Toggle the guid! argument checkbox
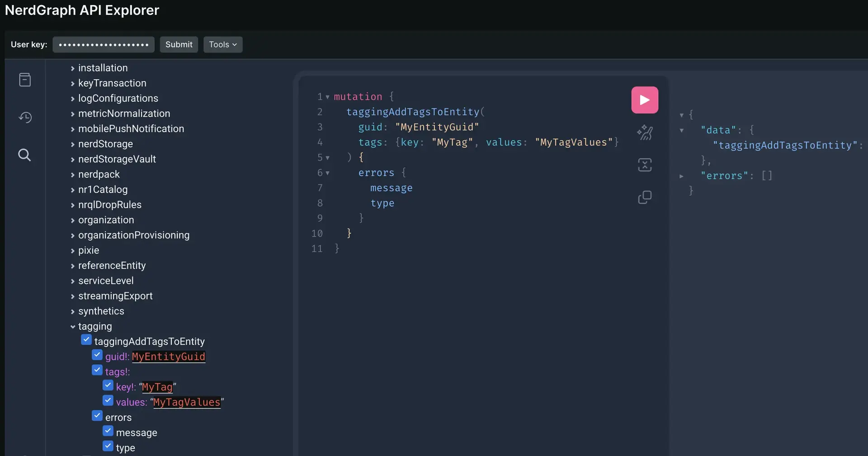Viewport: 868px width, 456px height. coord(97,355)
